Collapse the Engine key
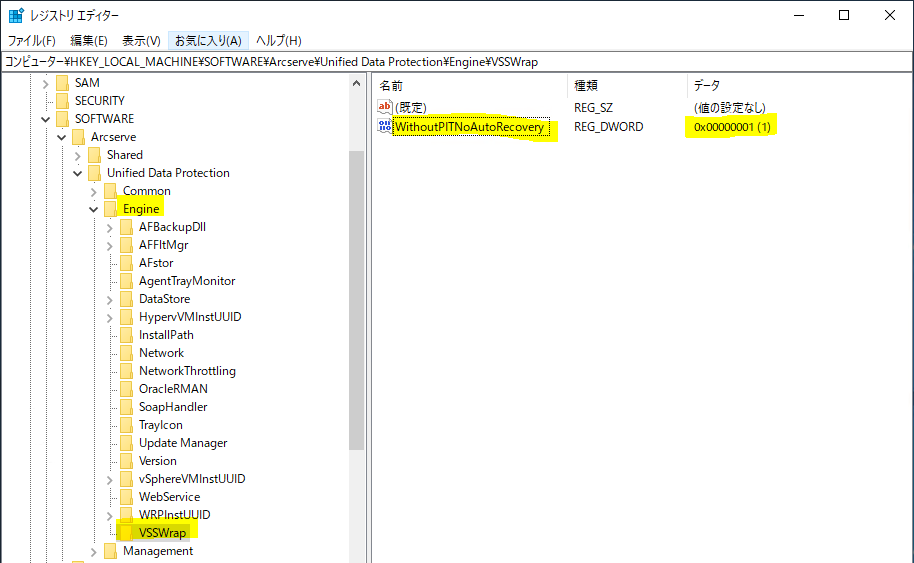The image size is (914, 563). tap(93, 210)
